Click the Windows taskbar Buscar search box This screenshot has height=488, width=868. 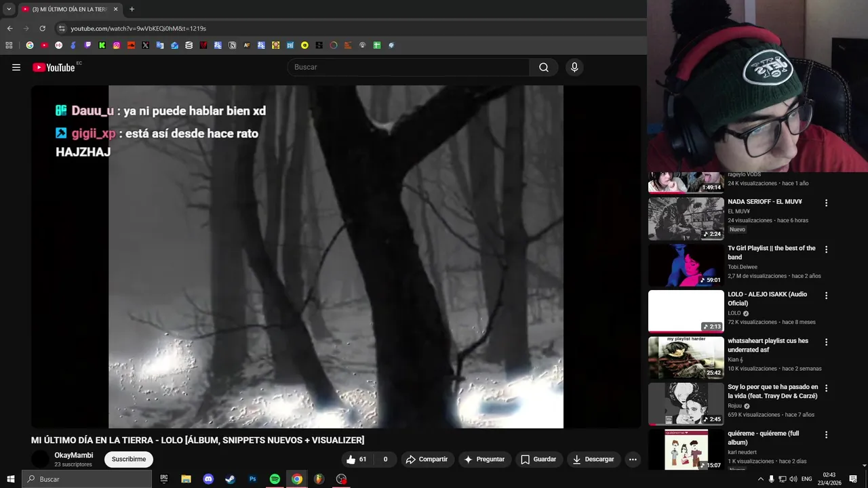87,479
